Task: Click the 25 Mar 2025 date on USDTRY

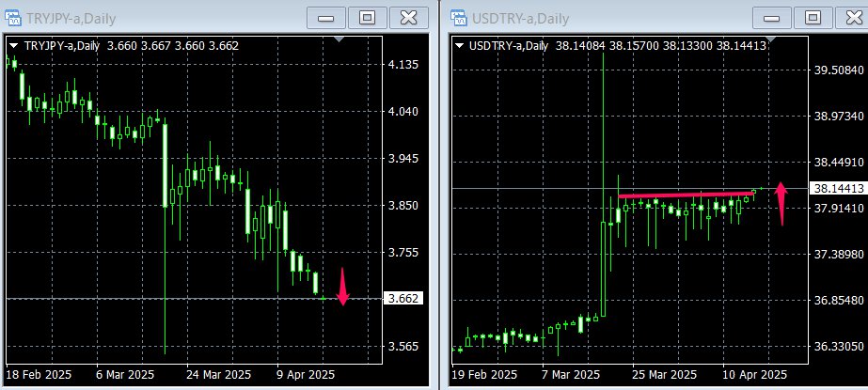Action: click(665, 375)
